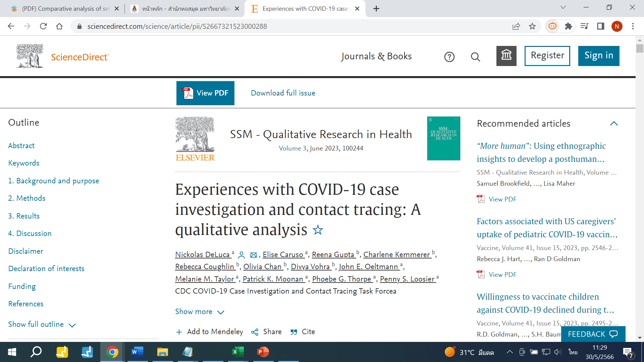This screenshot has height=362, width=644.
Task: Click the Cite button
Action: pyautogui.click(x=303, y=332)
